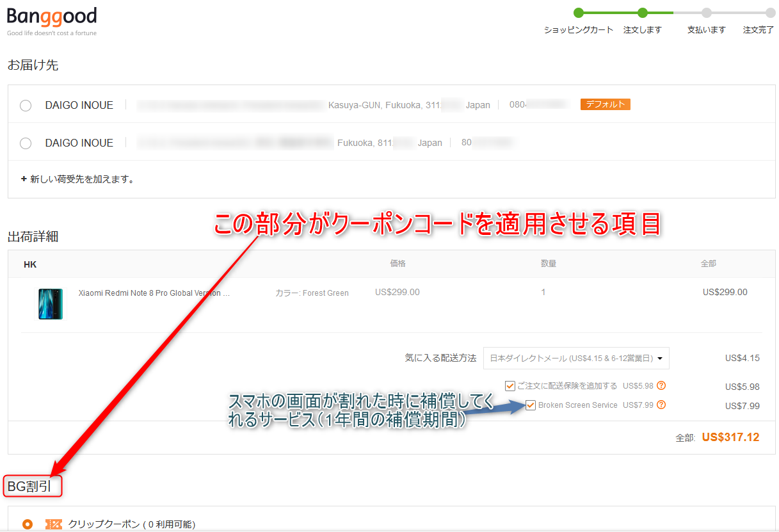Click the 価格 column header
Image resolution: width=779 pixels, height=532 pixels.
click(x=398, y=263)
